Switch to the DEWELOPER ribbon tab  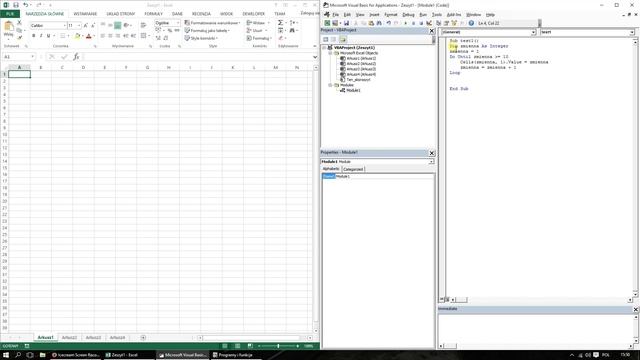click(x=253, y=14)
